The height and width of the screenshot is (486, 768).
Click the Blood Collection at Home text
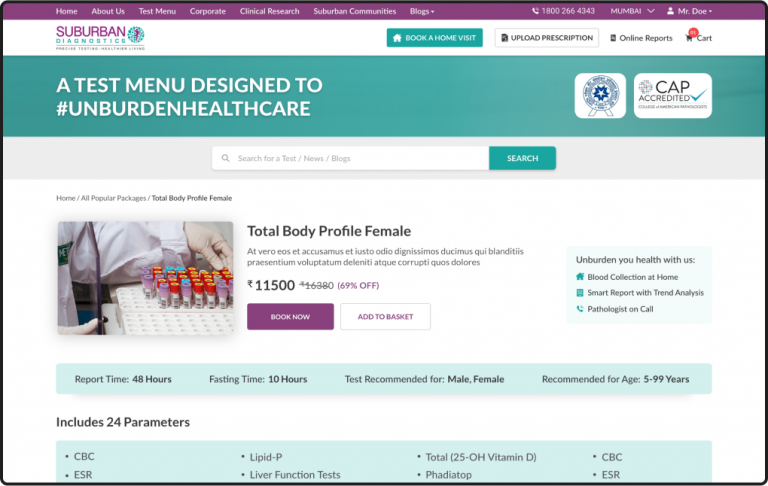click(633, 277)
